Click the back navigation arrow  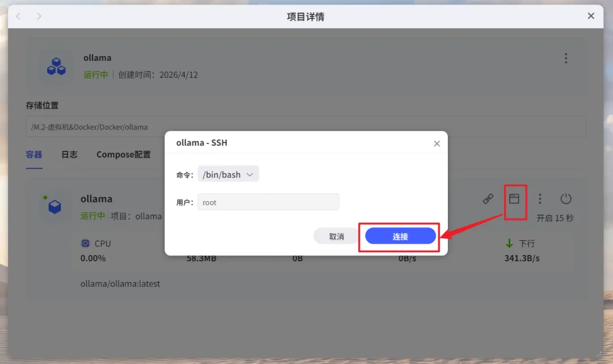[18, 16]
